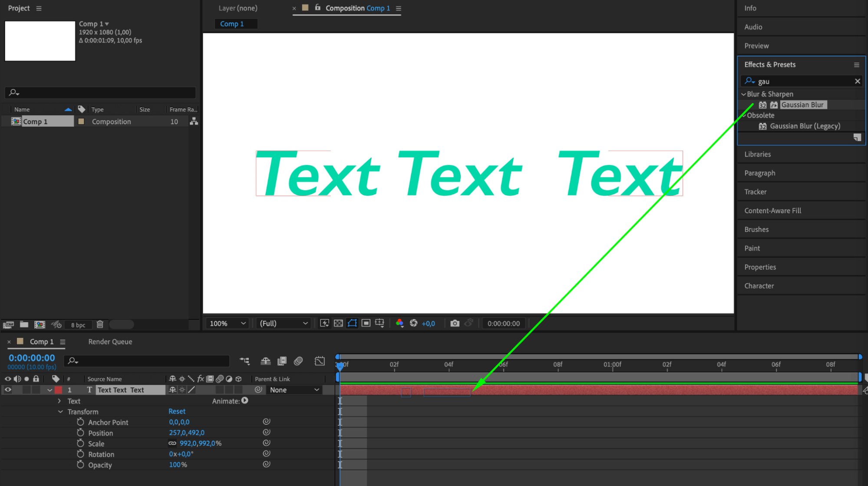Open composition mini-flowchart in timeline
This screenshot has width=868, height=486.
[x=244, y=361]
